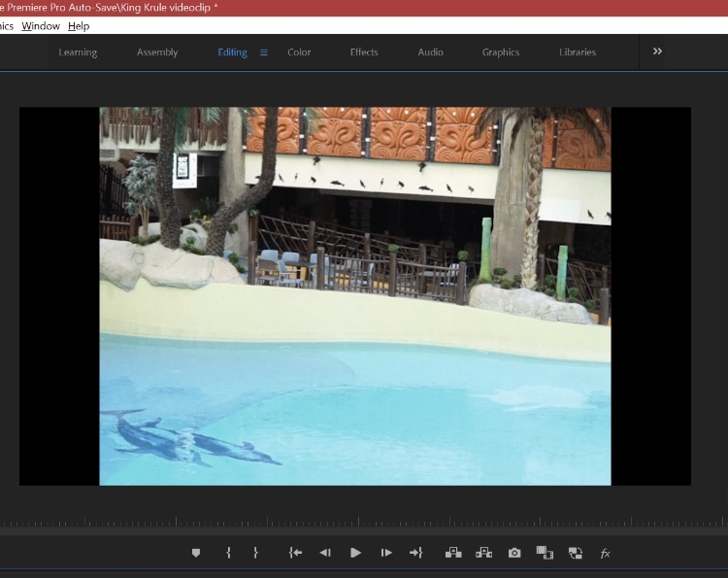Export frame with the camera icon
Viewport: 728px width, 578px height.
514,553
